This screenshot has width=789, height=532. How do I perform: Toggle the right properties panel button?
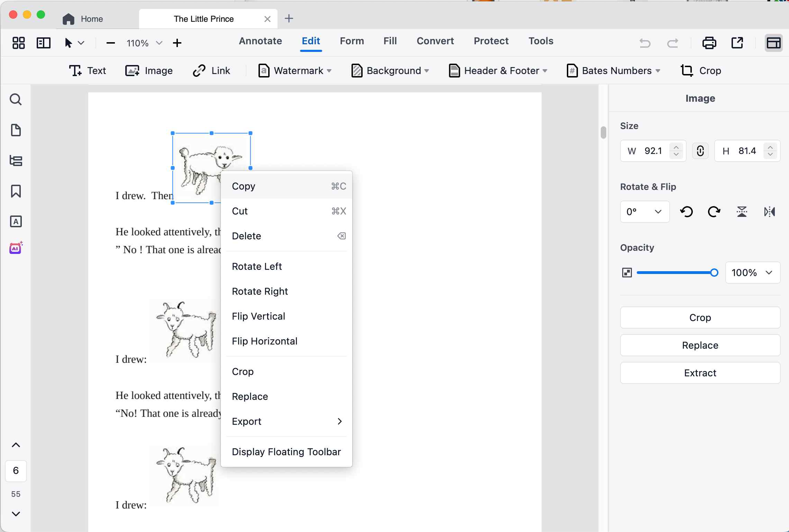click(773, 43)
